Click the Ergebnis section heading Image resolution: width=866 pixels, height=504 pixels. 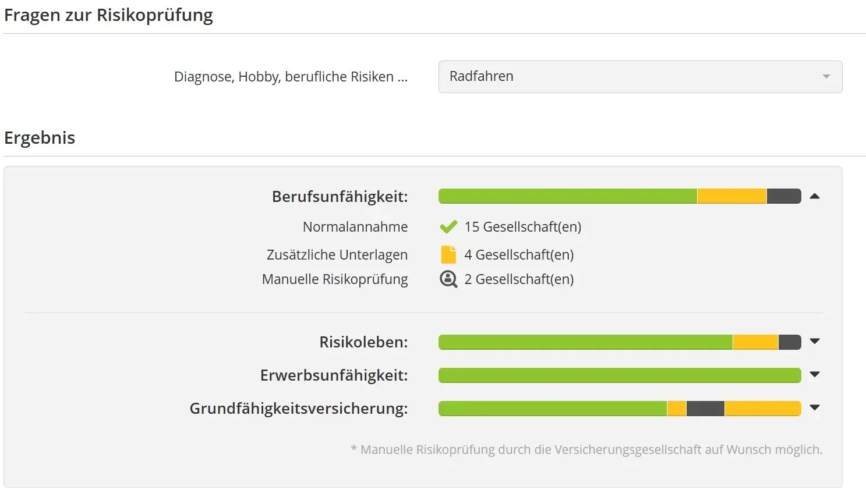tap(40, 138)
